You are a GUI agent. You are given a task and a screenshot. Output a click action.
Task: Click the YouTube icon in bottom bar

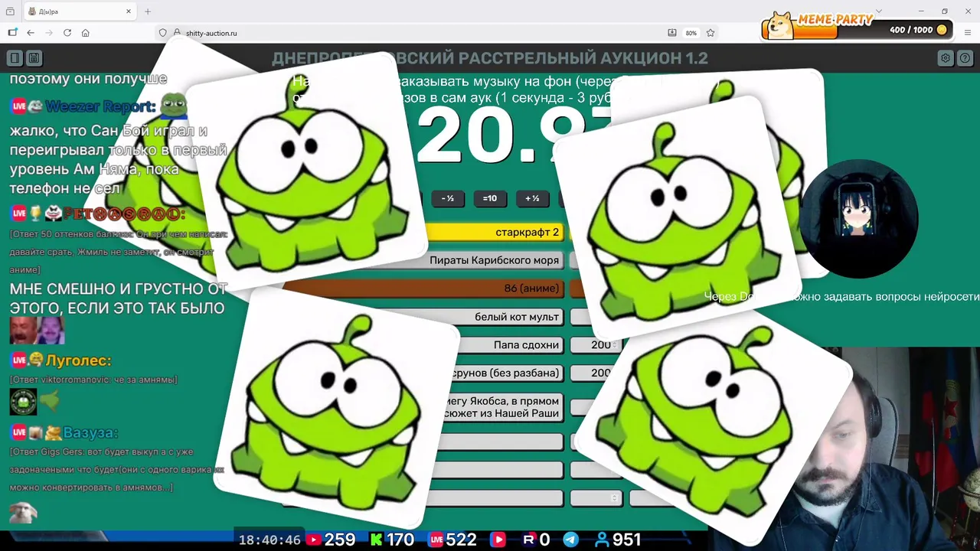(313, 540)
